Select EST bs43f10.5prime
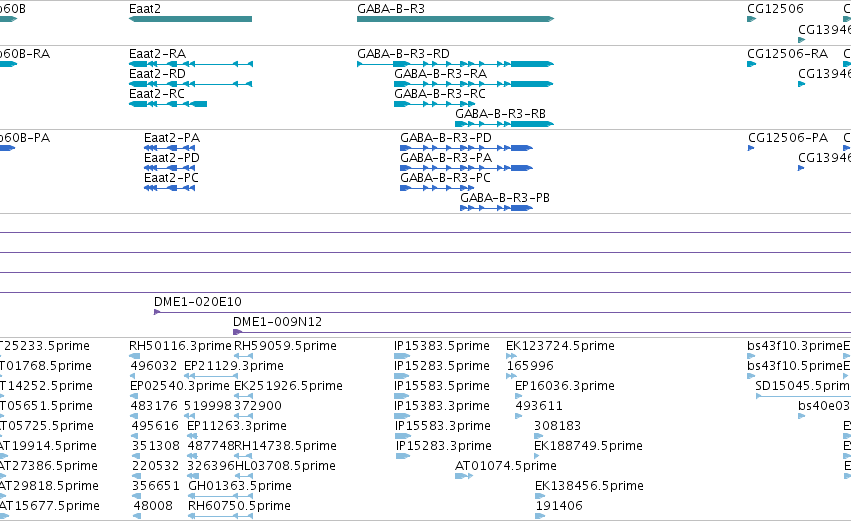851x521 pixels. (795, 366)
